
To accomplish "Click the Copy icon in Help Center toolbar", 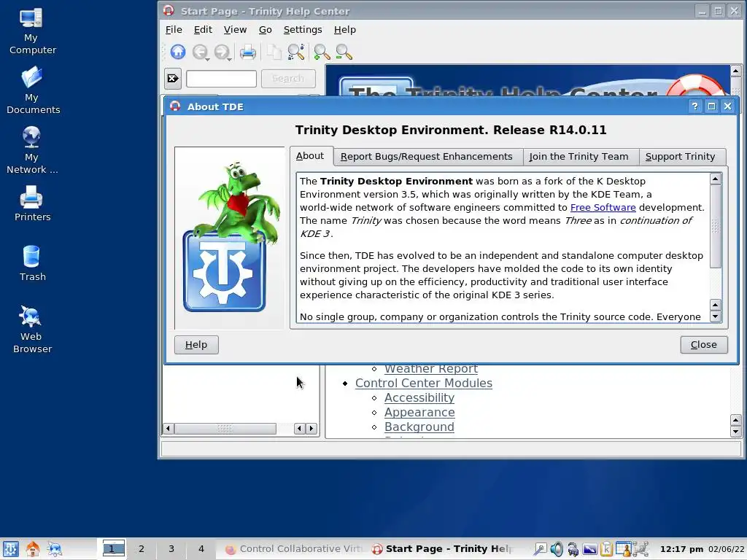I will 274,52.
